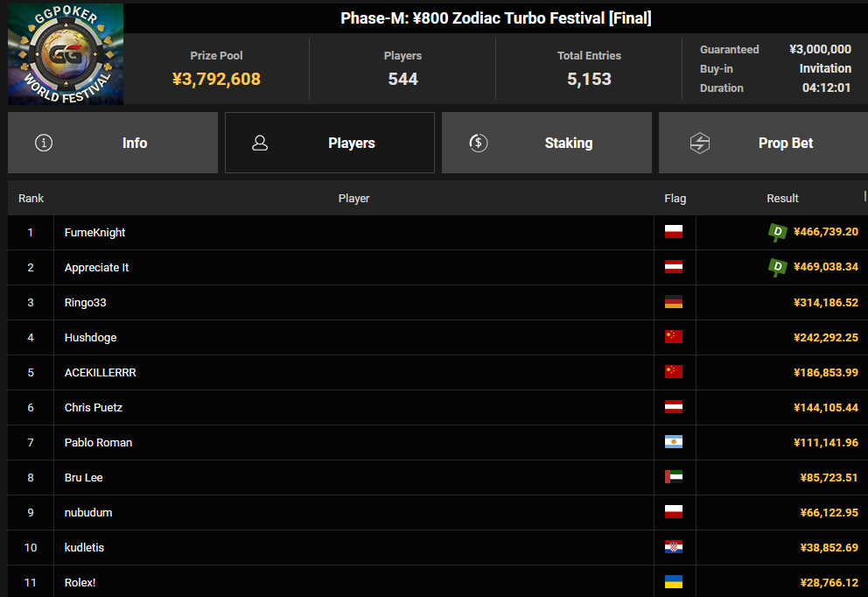Viewport: 868px width, 597px height.
Task: Select player row Hushdoge
Action: 437,337
